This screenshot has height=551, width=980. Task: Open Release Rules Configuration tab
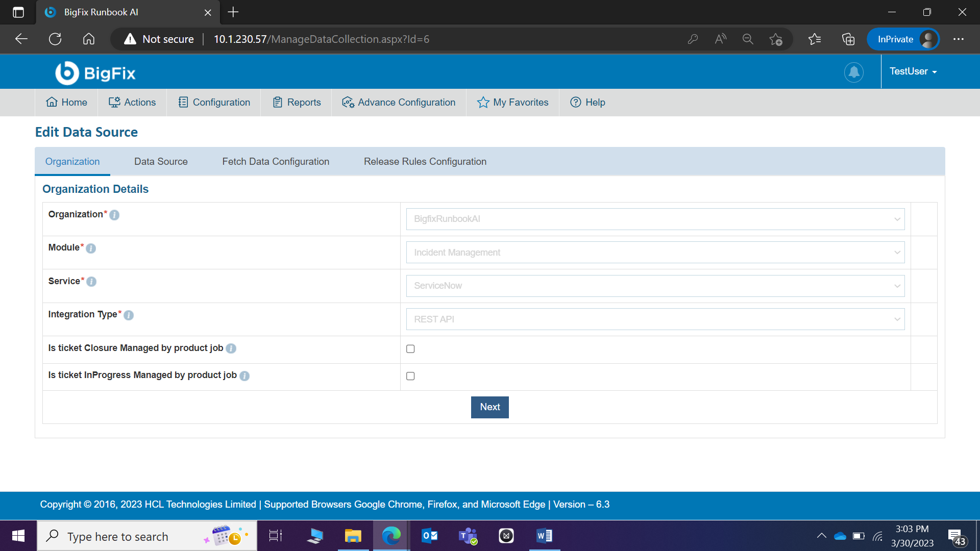[425, 162]
